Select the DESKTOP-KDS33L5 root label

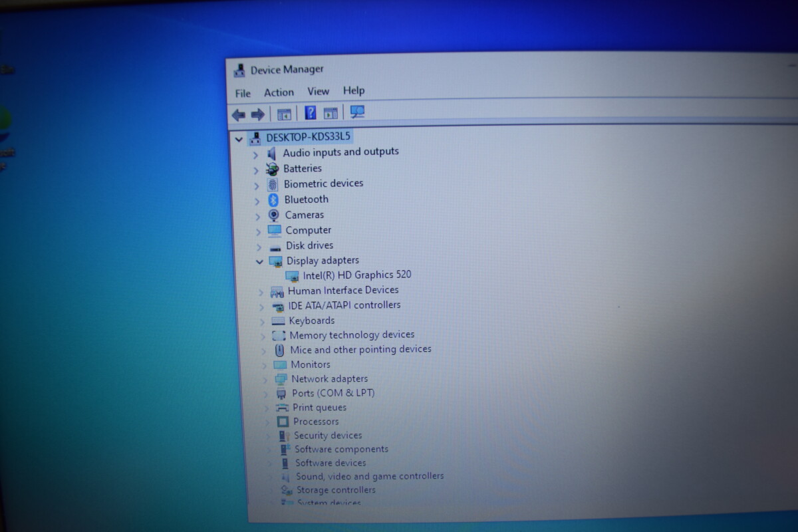pyautogui.click(x=309, y=137)
